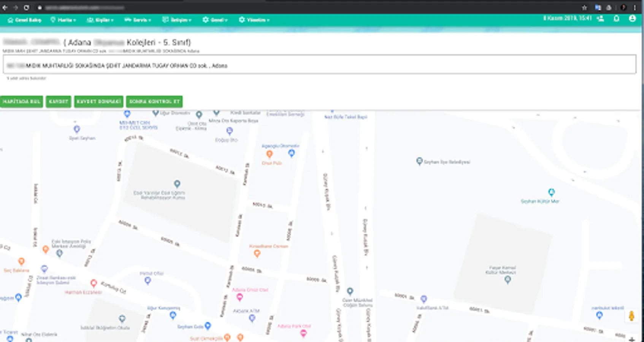644x342 pixels.
Task: Open the user account profile icon
Action: pyautogui.click(x=632, y=18)
